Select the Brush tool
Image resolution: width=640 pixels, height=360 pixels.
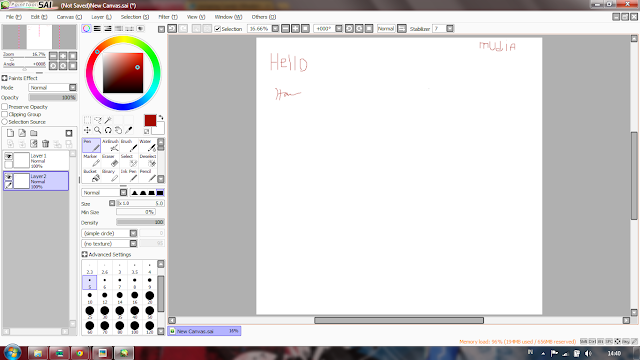pyautogui.click(x=129, y=145)
